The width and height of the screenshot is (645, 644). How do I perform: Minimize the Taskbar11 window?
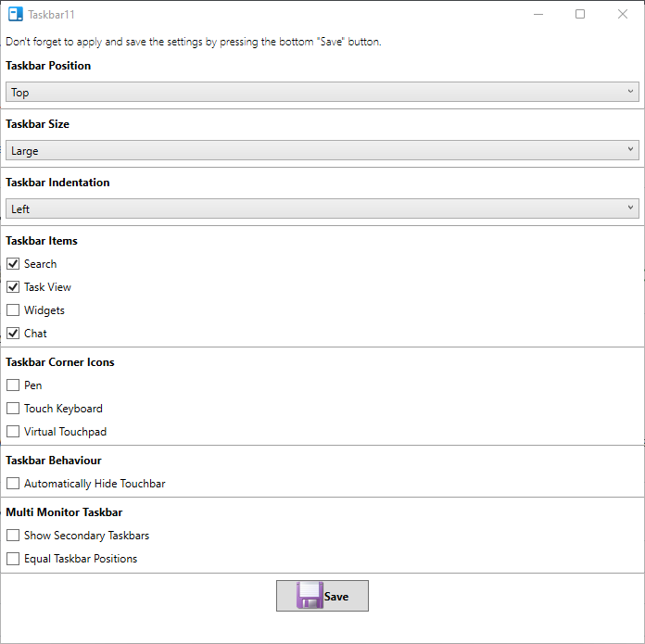click(537, 15)
